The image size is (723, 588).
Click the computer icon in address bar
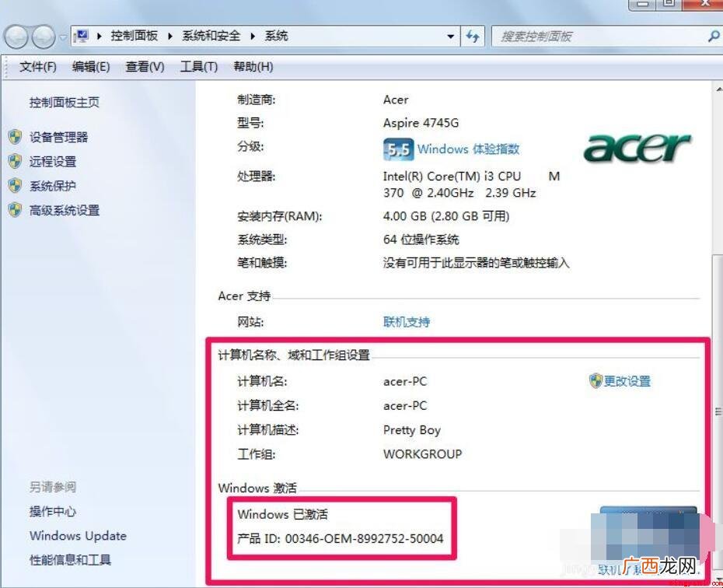(82, 36)
